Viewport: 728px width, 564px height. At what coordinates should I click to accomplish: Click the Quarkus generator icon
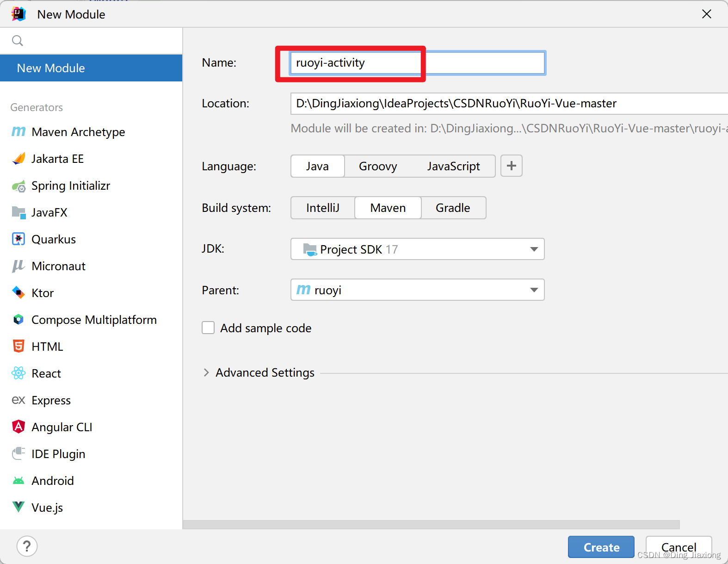pyautogui.click(x=19, y=239)
